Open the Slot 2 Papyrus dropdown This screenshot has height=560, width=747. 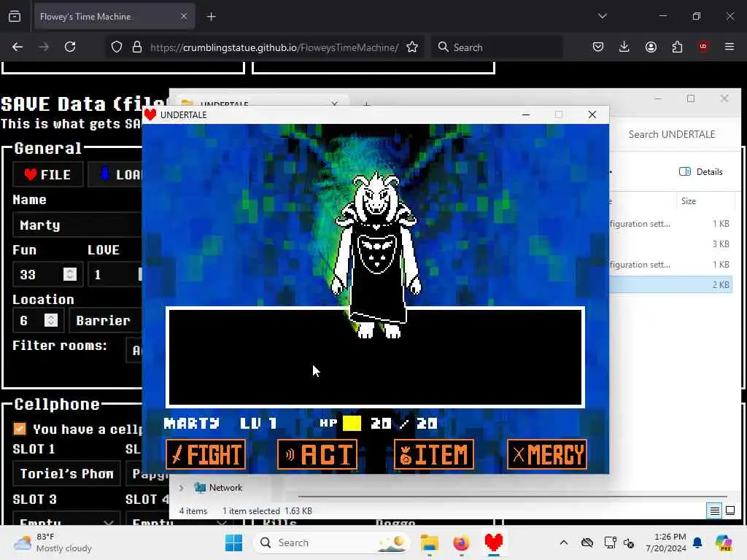147,474
